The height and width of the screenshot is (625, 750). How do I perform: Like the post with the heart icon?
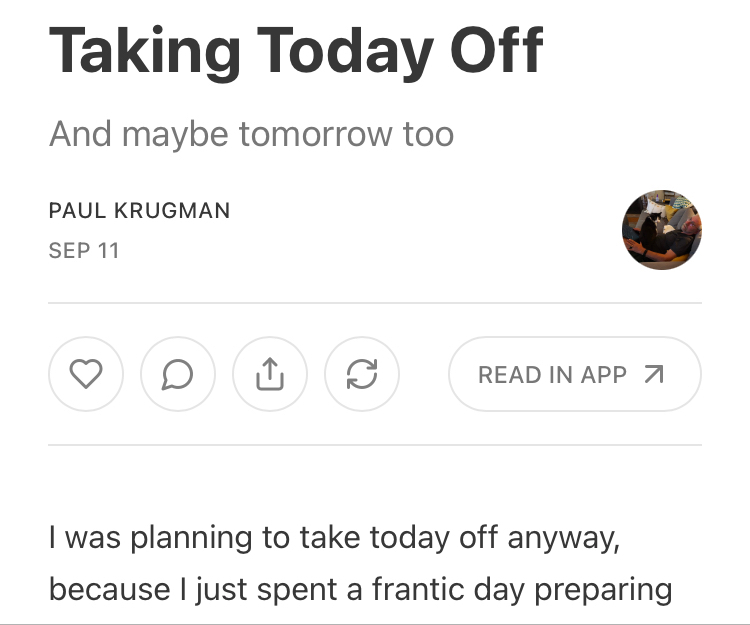coord(86,374)
